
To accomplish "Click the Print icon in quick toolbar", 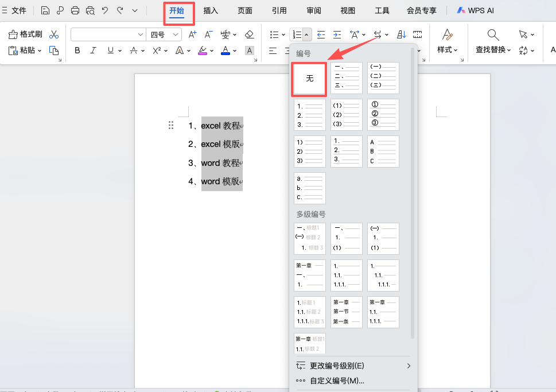I will pyautogui.click(x=75, y=11).
